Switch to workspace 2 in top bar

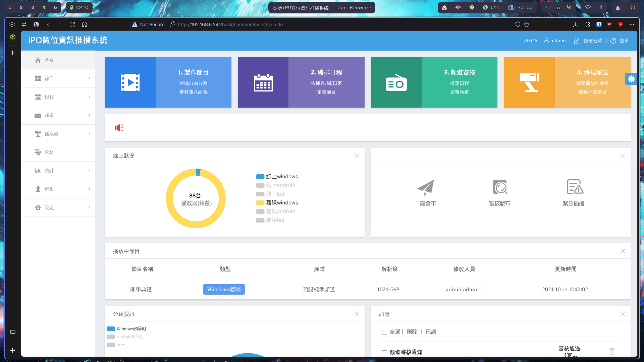[21, 7]
